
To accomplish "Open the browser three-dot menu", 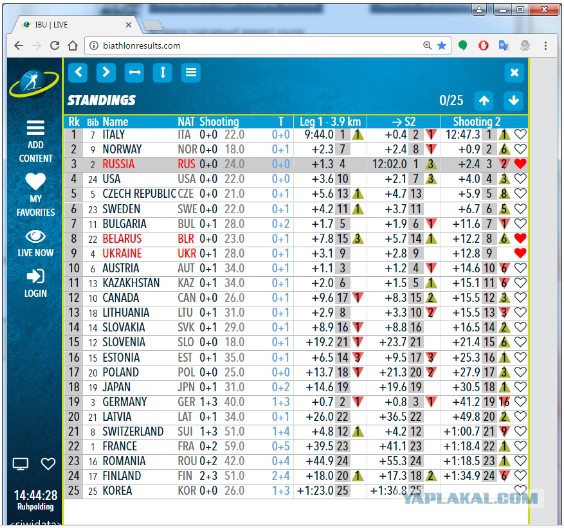I will (x=546, y=46).
